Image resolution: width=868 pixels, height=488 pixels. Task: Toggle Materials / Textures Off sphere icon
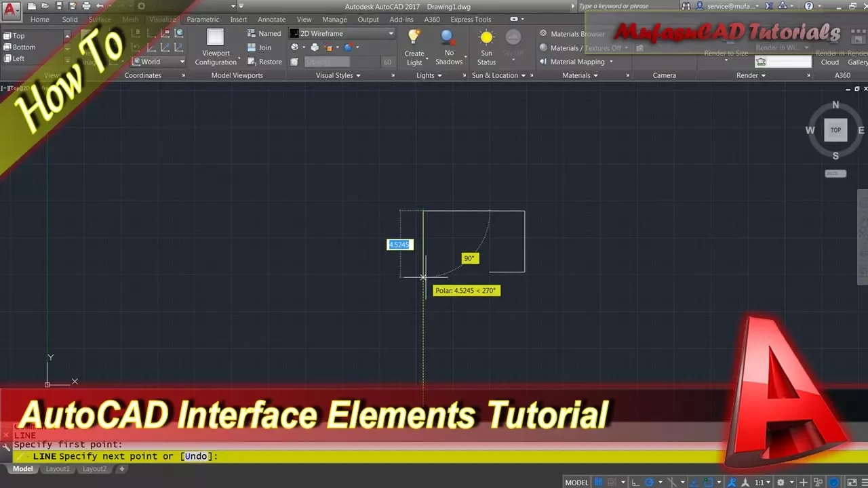click(x=543, y=47)
